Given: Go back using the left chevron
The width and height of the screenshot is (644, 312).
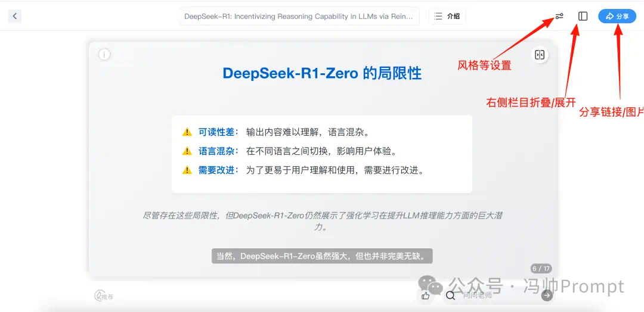Looking at the screenshot, I should point(15,17).
